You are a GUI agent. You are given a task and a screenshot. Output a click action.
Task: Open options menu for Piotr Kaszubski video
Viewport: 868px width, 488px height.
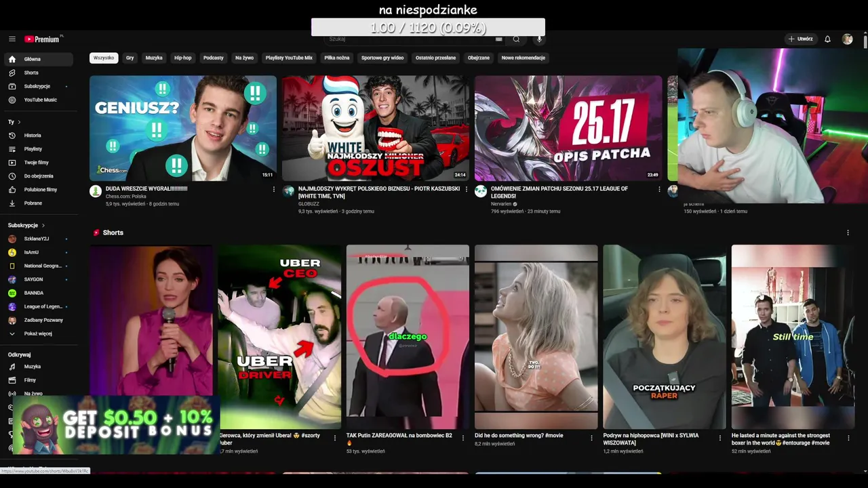[x=467, y=189]
